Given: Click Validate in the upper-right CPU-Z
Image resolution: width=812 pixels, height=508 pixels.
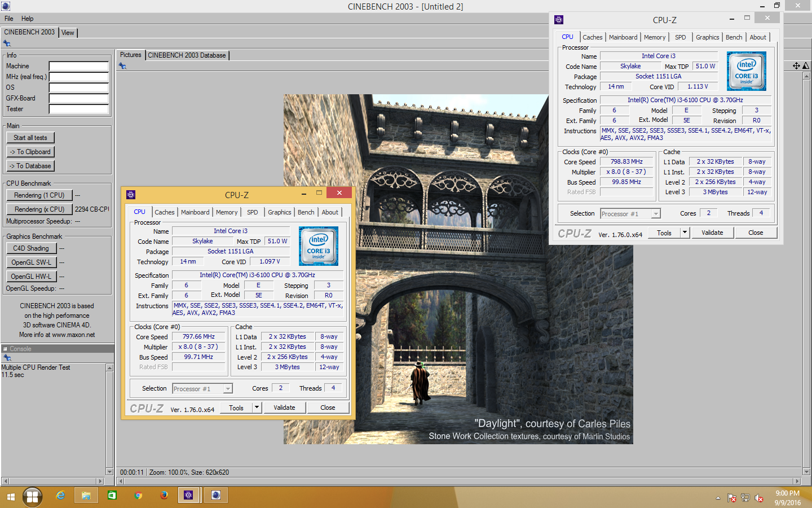Looking at the screenshot, I should click(712, 233).
